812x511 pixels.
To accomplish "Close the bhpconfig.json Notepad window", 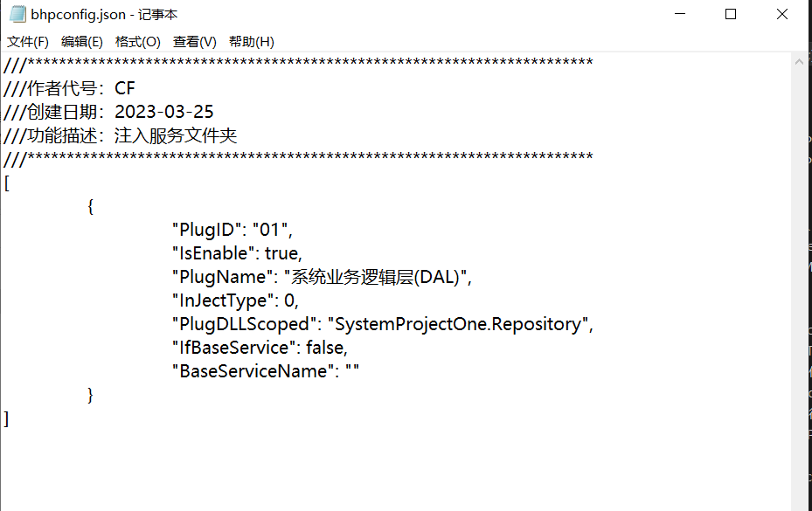I will point(781,15).
